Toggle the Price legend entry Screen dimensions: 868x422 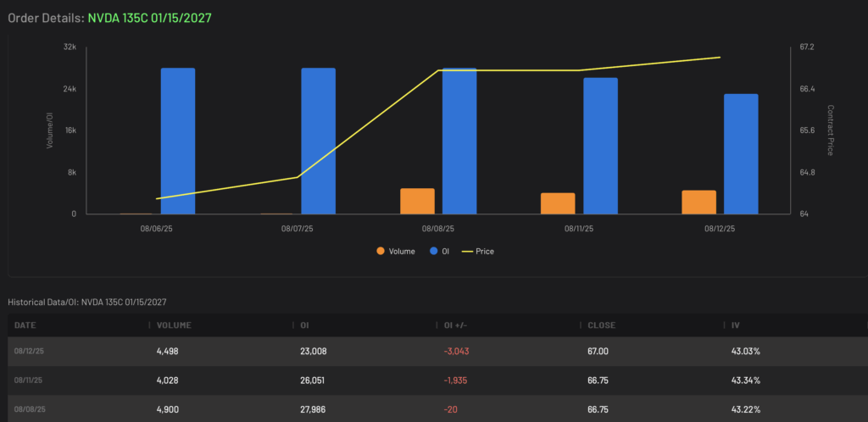pyautogui.click(x=478, y=251)
